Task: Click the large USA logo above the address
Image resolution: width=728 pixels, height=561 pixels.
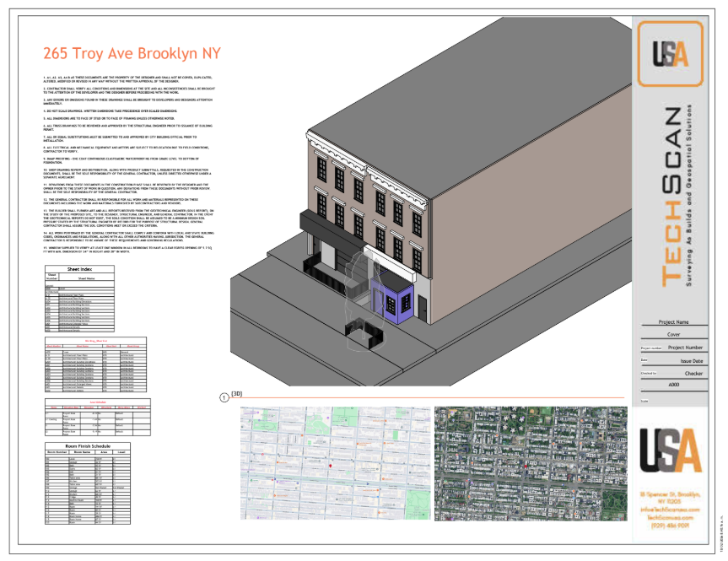Action: [x=671, y=453]
